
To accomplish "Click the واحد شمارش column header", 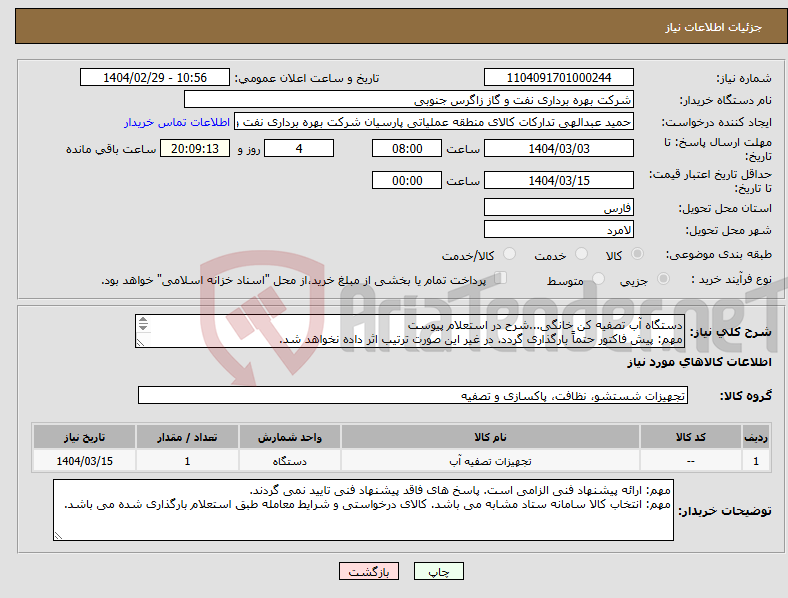I will click(289, 437).
